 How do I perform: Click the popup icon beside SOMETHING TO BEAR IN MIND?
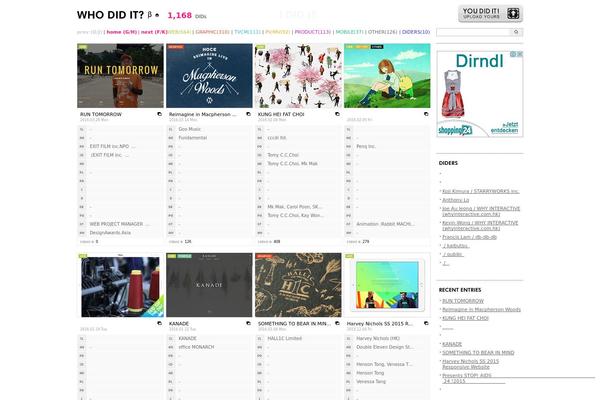coord(337,323)
